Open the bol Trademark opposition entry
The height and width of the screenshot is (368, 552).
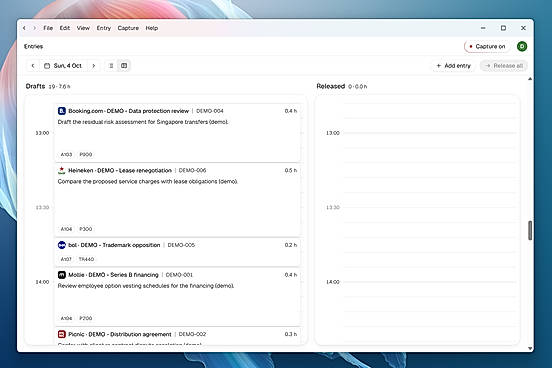[x=177, y=252]
